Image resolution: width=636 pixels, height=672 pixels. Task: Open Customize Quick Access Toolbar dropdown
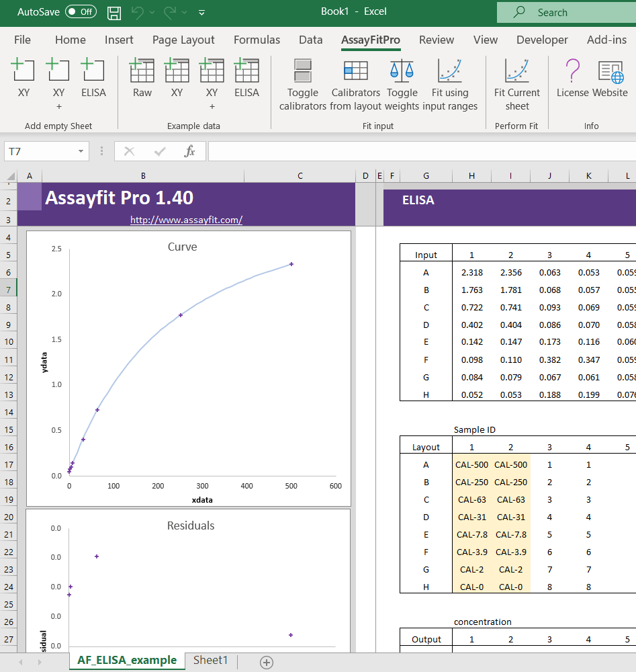pyautogui.click(x=201, y=13)
